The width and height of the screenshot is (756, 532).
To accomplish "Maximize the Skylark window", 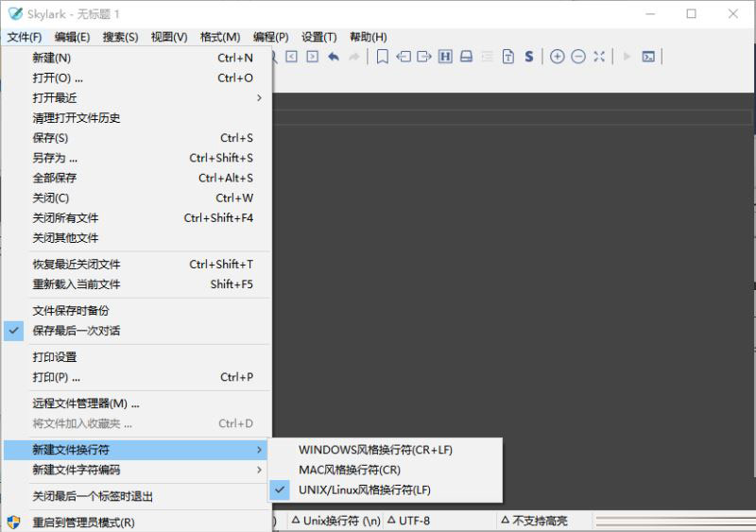I will pyautogui.click(x=692, y=14).
